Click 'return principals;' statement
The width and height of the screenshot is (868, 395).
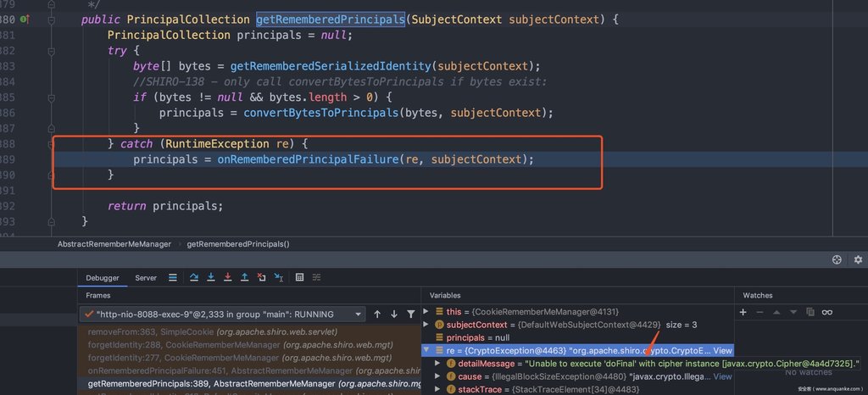pos(165,206)
